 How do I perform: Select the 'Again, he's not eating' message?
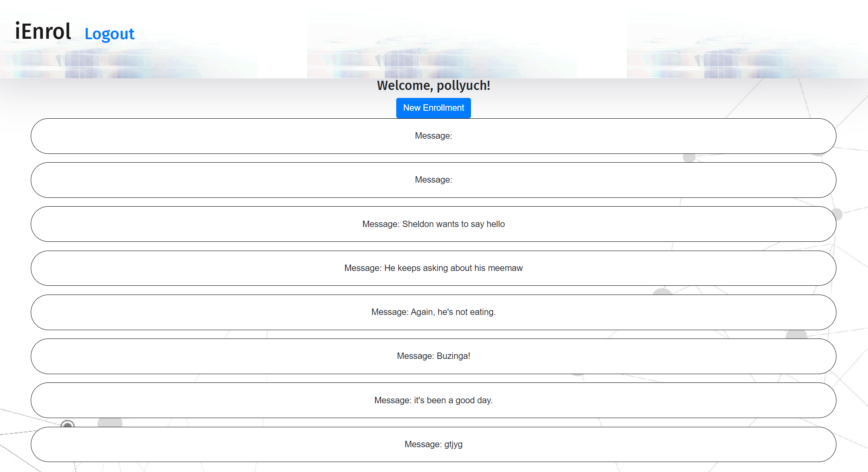pyautogui.click(x=433, y=312)
